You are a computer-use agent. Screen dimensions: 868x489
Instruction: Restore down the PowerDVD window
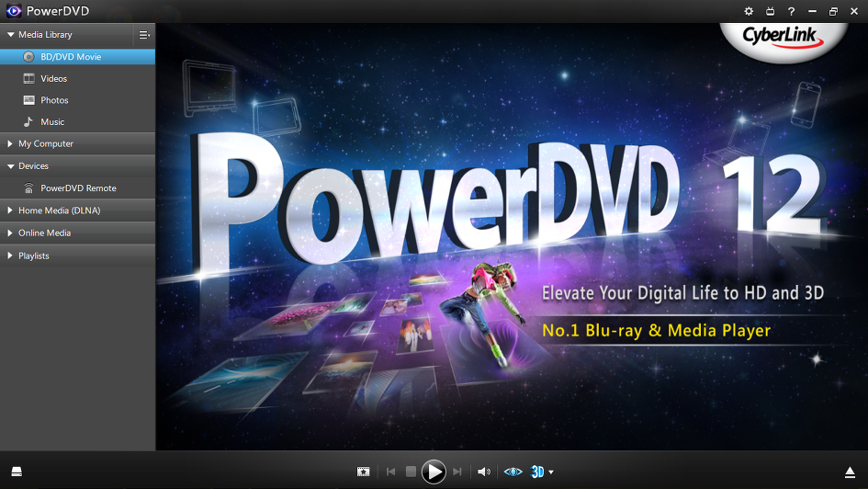tap(833, 11)
